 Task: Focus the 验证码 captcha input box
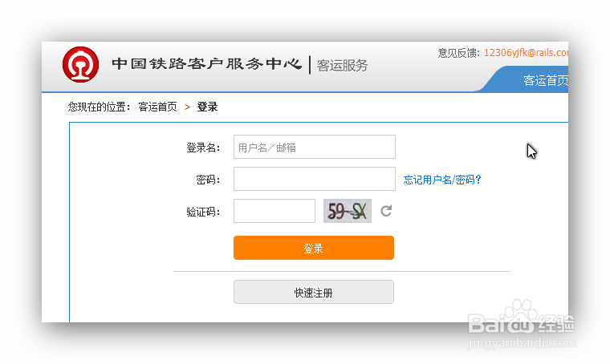274,211
